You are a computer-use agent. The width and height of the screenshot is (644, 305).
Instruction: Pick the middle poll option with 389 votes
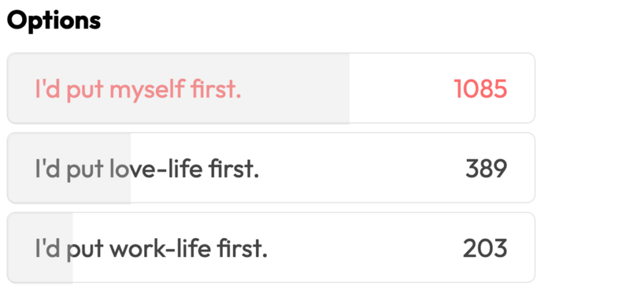coord(271,168)
